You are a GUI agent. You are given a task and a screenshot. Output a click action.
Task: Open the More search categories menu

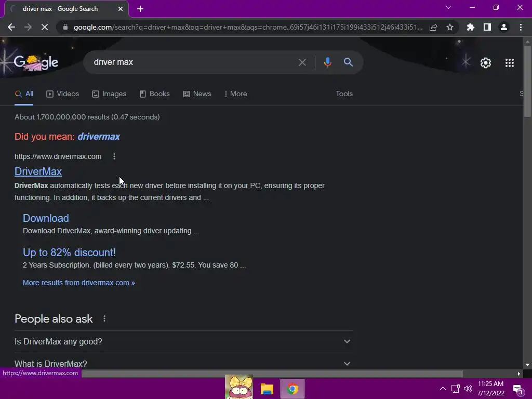pyautogui.click(x=236, y=94)
